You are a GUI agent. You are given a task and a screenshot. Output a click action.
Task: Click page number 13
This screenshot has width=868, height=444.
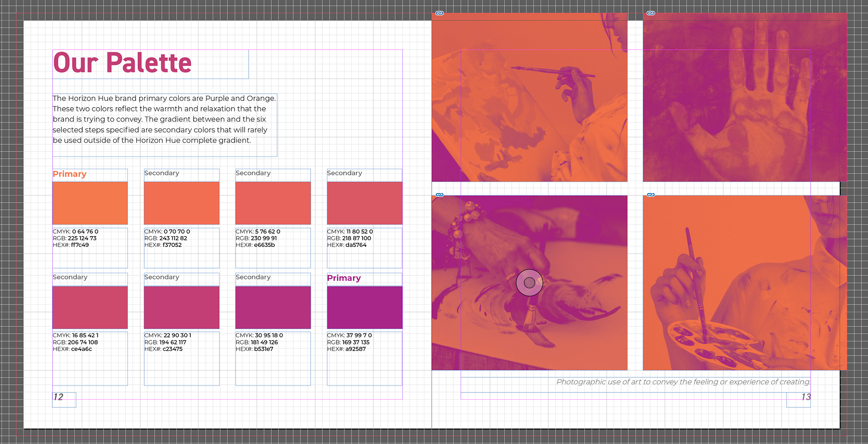point(806,397)
